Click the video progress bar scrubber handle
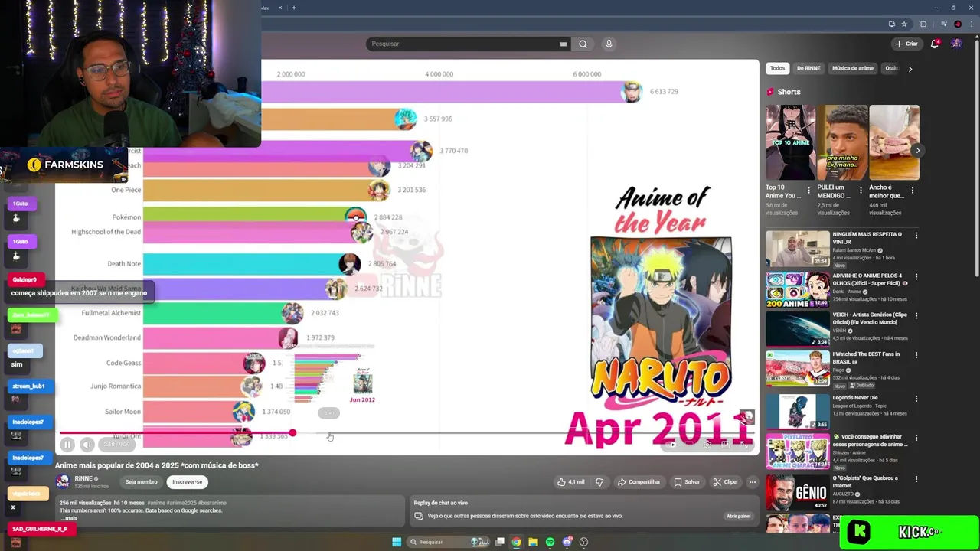980x551 pixels. click(x=292, y=433)
